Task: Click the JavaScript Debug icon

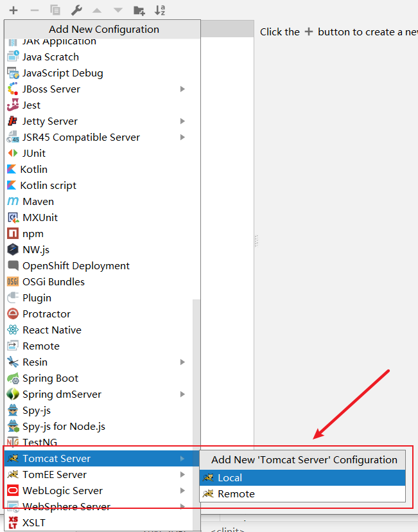Action: tap(13, 73)
